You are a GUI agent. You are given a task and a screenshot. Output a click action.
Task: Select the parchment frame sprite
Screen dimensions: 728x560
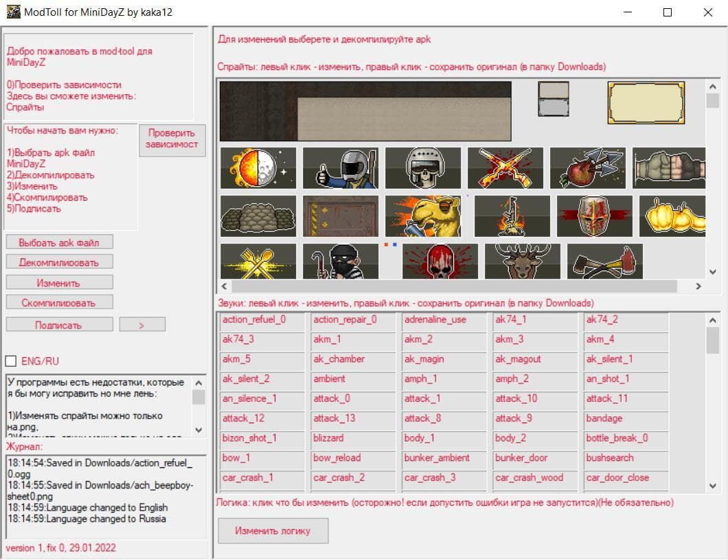tap(646, 102)
